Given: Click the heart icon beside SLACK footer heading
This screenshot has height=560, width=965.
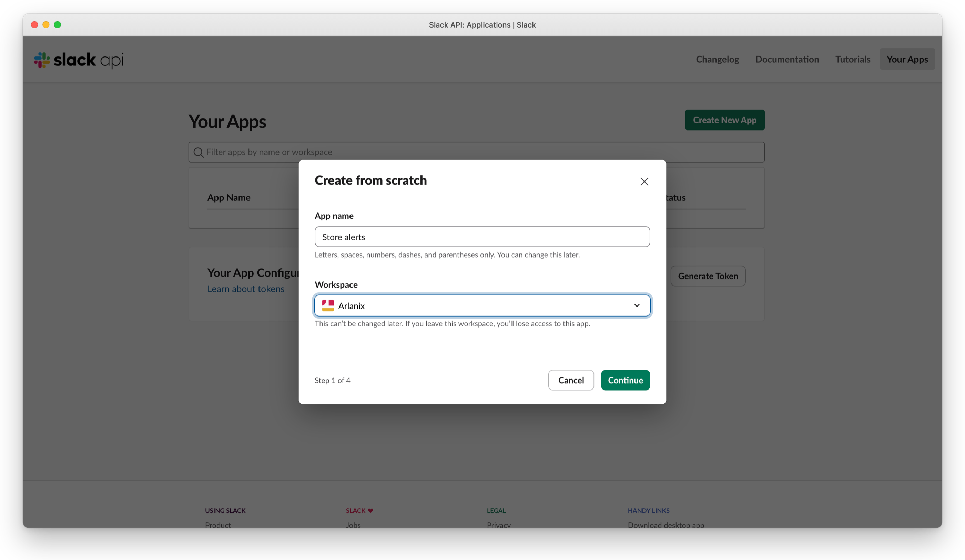Looking at the screenshot, I should 370,511.
